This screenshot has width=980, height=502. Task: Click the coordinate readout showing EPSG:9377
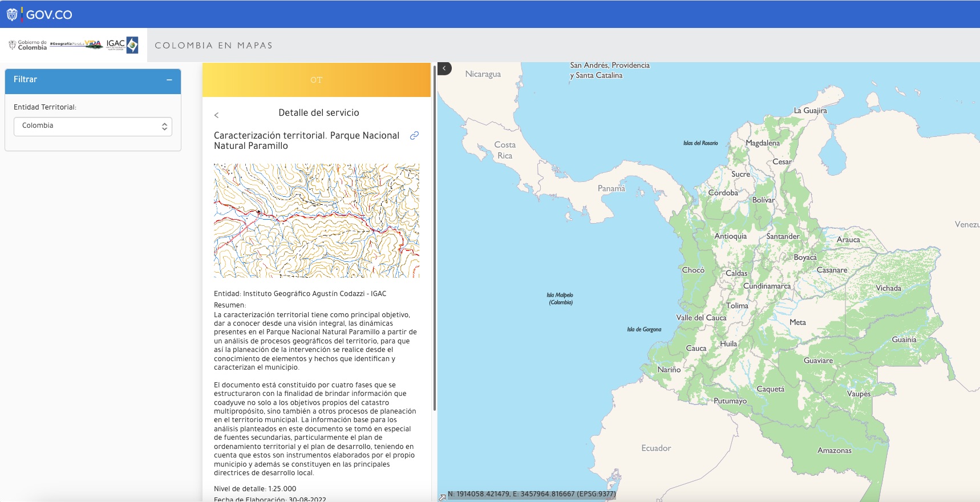click(532, 494)
